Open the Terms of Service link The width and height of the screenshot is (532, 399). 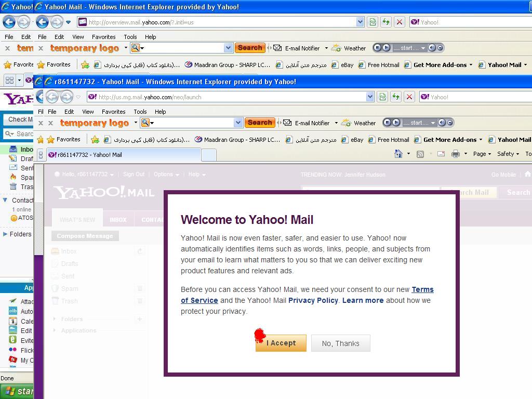point(307,295)
